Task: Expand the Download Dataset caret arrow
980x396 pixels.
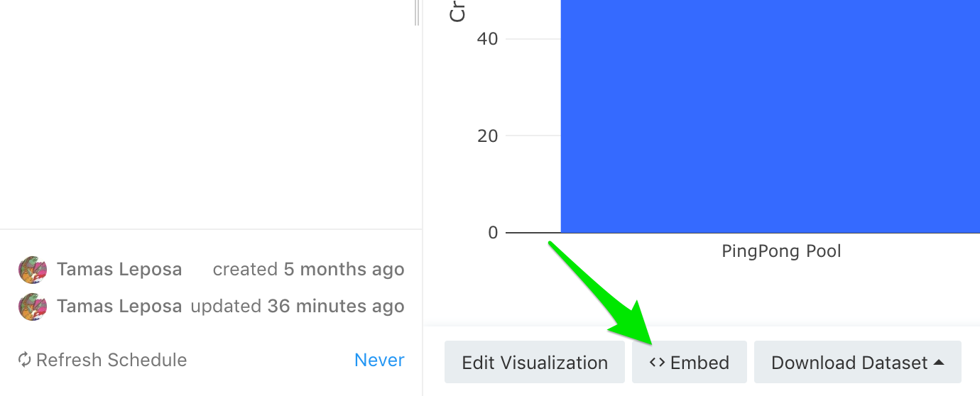Action: coord(939,363)
